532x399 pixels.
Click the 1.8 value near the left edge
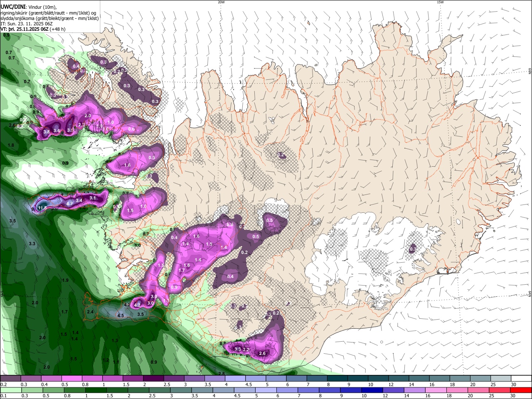(11, 145)
